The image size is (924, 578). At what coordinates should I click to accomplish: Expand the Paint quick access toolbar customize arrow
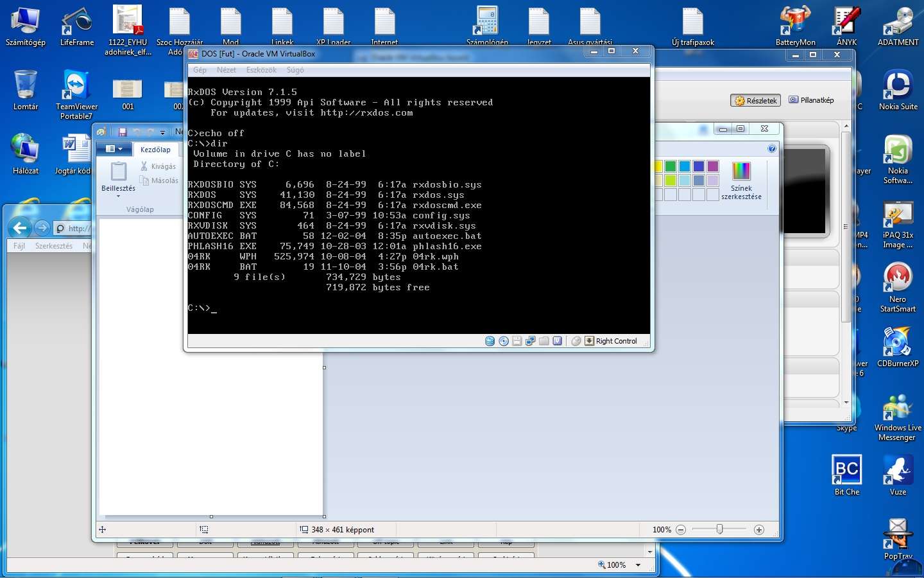[x=162, y=132]
